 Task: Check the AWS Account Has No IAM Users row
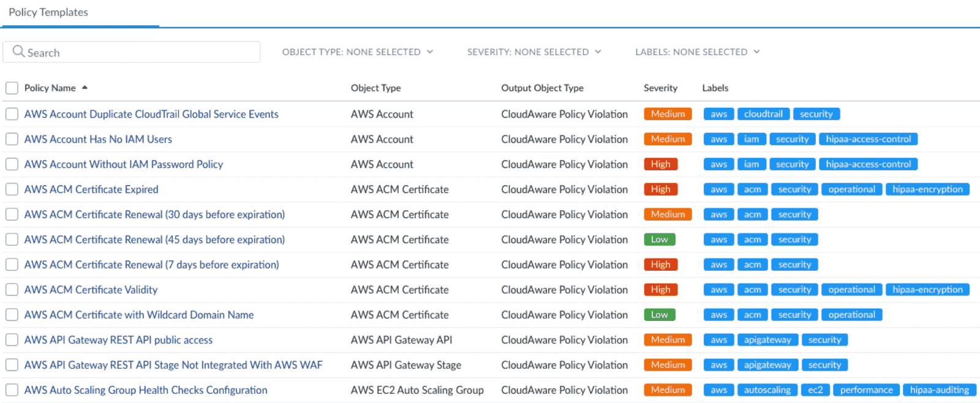(x=12, y=139)
